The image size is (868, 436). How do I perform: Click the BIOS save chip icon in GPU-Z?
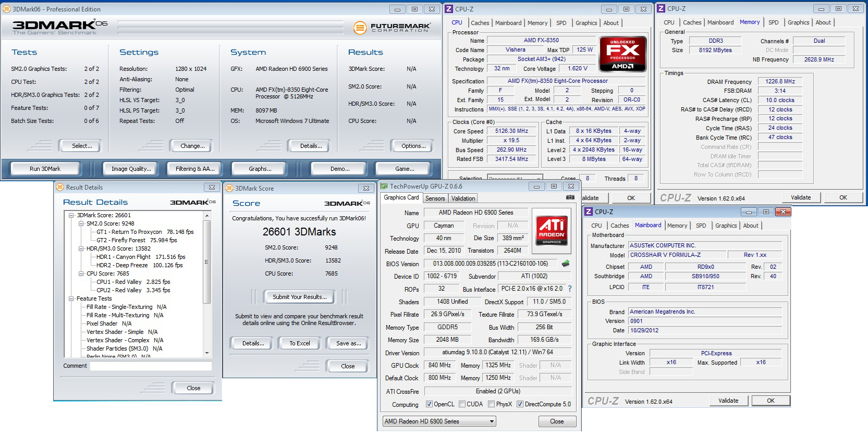pyautogui.click(x=566, y=264)
